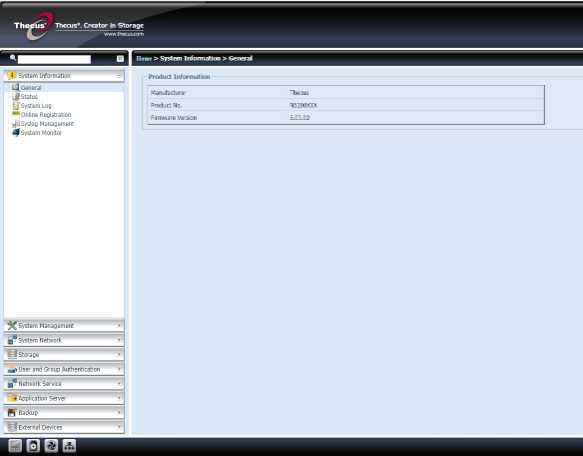Expand Network Service with its arrow
Image resolution: width=583 pixels, height=456 pixels.
[x=119, y=383]
